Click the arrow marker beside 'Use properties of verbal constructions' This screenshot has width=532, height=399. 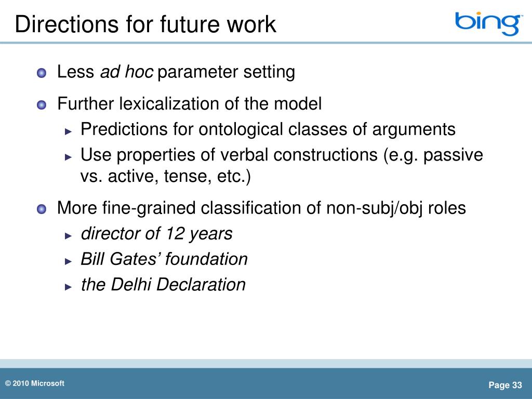(69, 157)
